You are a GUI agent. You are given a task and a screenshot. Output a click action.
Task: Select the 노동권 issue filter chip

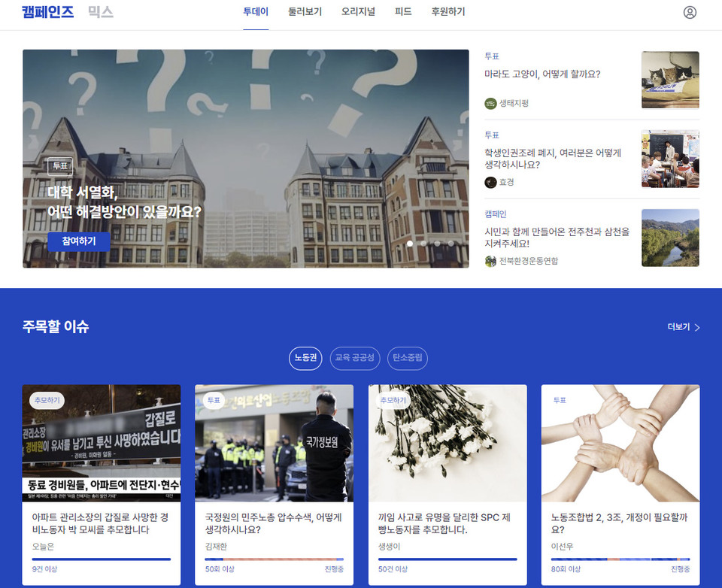coord(305,358)
